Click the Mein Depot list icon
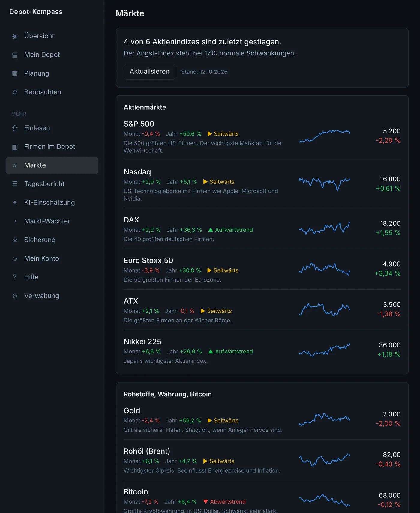The width and height of the screenshot is (420, 513). (x=15, y=55)
